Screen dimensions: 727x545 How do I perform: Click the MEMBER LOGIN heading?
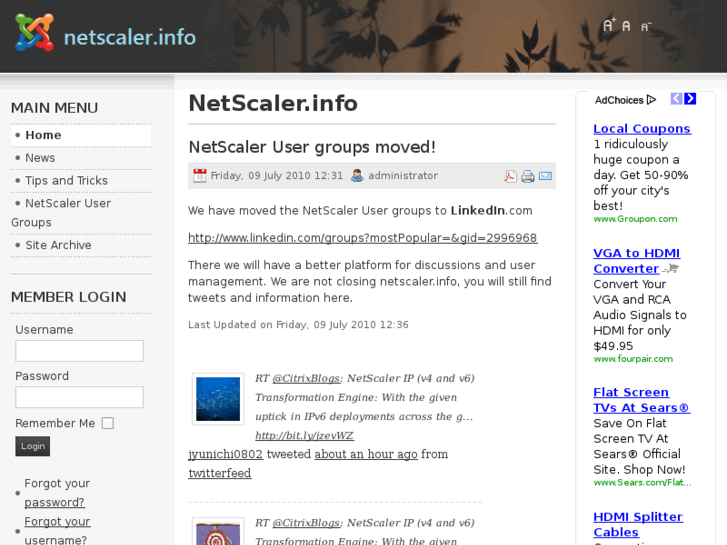tap(69, 297)
